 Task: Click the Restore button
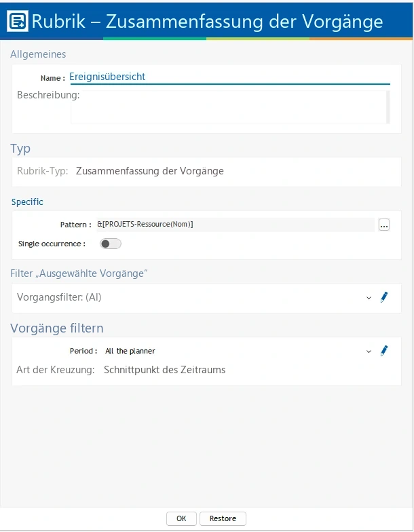tap(223, 518)
